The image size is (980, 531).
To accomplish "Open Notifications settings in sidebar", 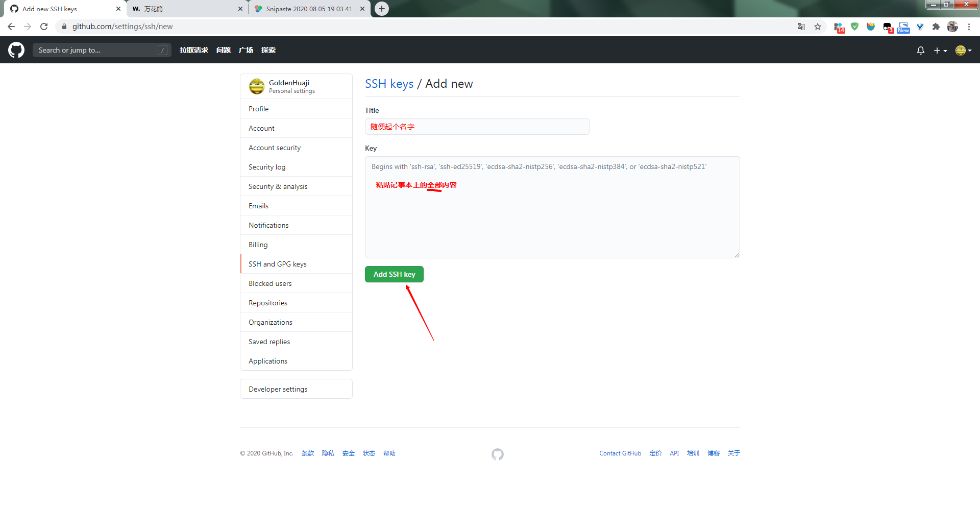I will [x=296, y=225].
